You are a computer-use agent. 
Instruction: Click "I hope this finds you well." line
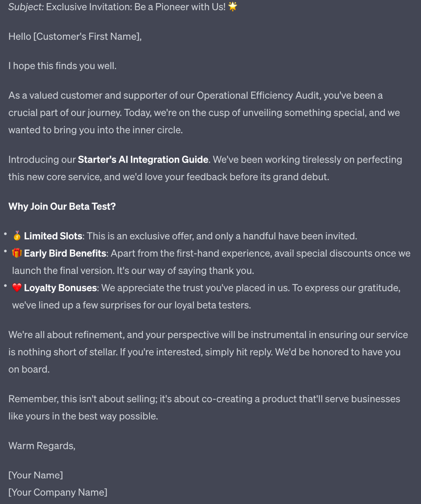click(x=62, y=66)
